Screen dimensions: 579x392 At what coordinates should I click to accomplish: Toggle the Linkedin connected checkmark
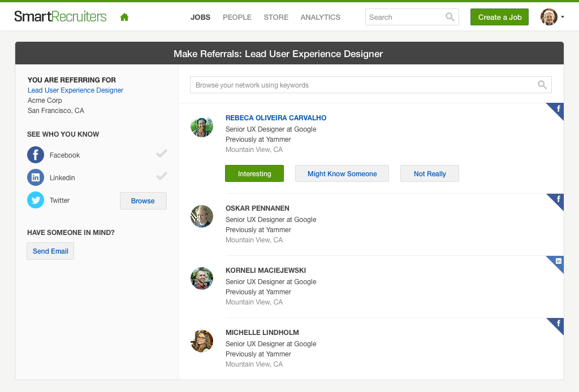pos(161,176)
